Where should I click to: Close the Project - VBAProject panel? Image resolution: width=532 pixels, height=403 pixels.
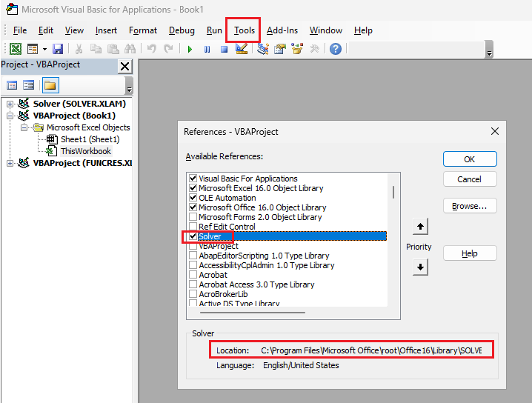coord(125,66)
